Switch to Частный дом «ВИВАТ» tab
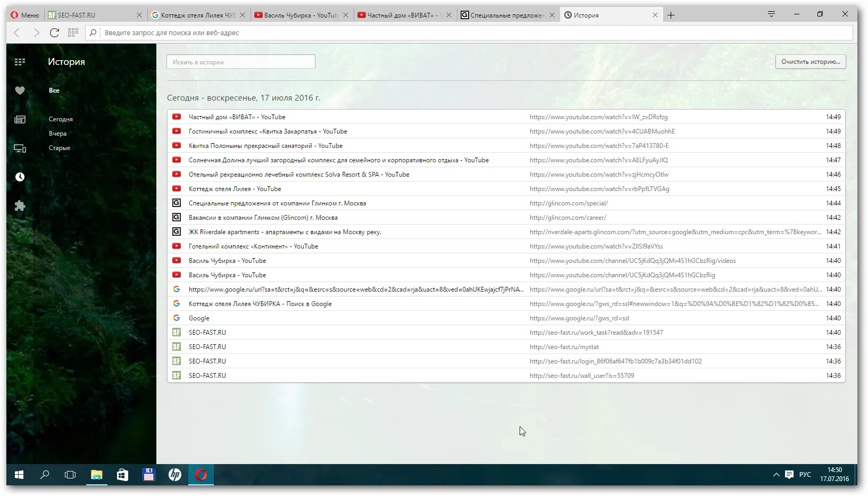 tap(404, 15)
